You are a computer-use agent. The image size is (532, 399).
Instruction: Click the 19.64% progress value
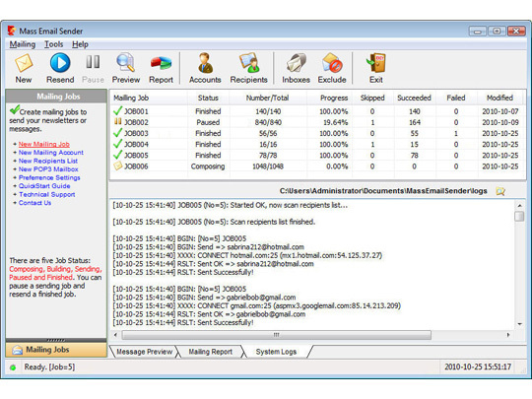(x=335, y=122)
